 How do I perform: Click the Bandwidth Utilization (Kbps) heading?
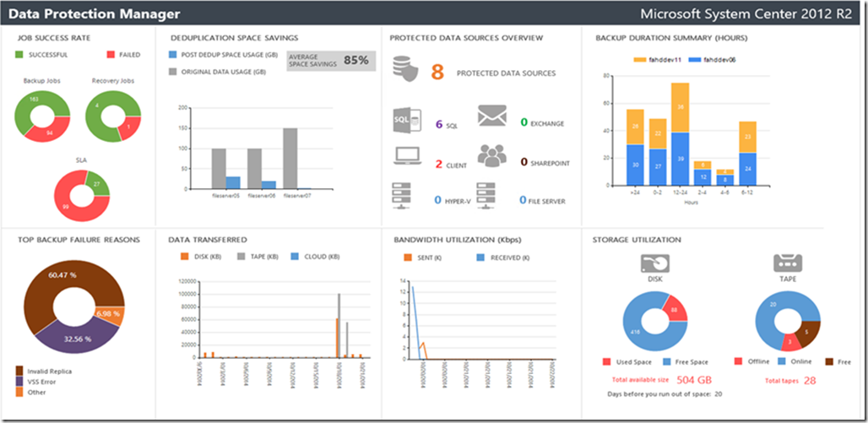[458, 240]
